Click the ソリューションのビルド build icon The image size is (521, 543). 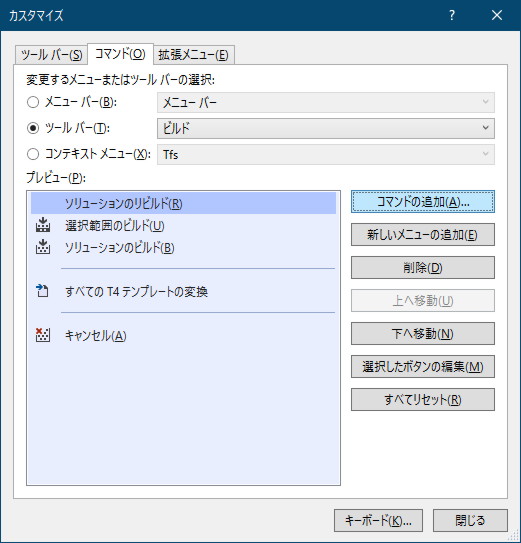[x=43, y=247]
